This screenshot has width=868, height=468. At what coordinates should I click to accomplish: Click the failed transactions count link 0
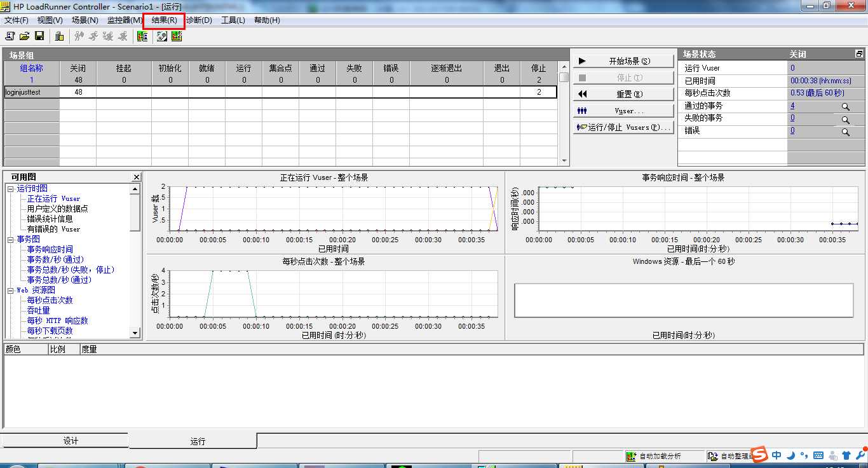792,118
